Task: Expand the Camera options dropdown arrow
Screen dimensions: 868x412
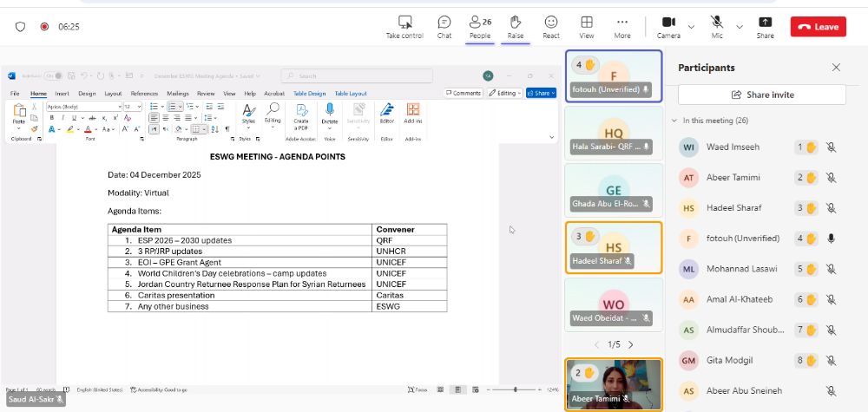Action: pyautogui.click(x=691, y=27)
